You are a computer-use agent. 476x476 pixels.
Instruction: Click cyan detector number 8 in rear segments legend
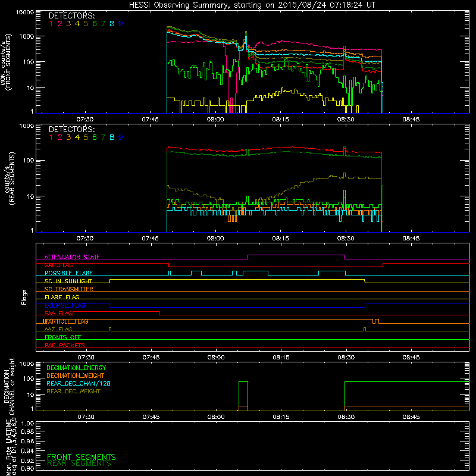(112, 137)
